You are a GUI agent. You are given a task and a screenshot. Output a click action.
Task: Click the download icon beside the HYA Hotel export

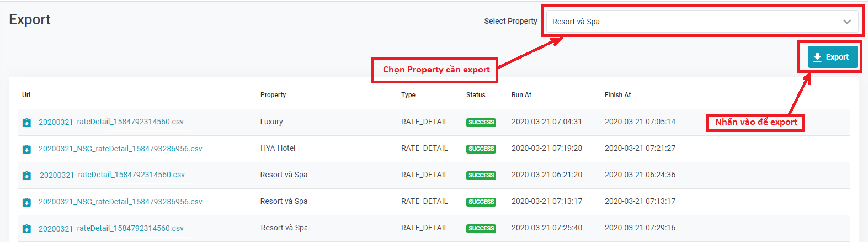point(26,149)
